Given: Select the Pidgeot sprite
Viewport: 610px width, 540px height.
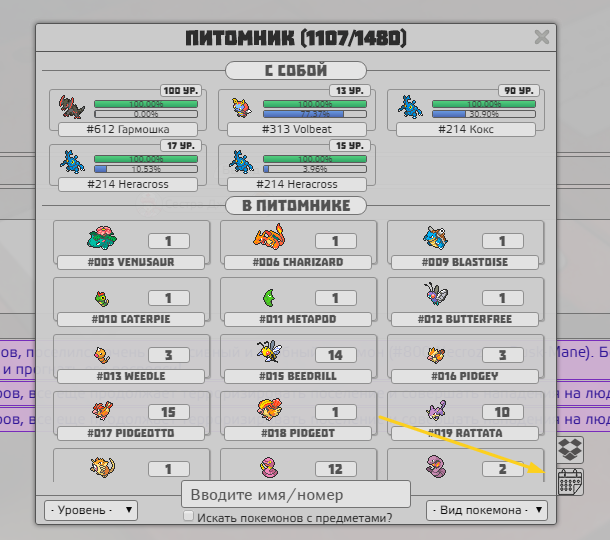Looking at the screenshot, I should tap(269, 410).
